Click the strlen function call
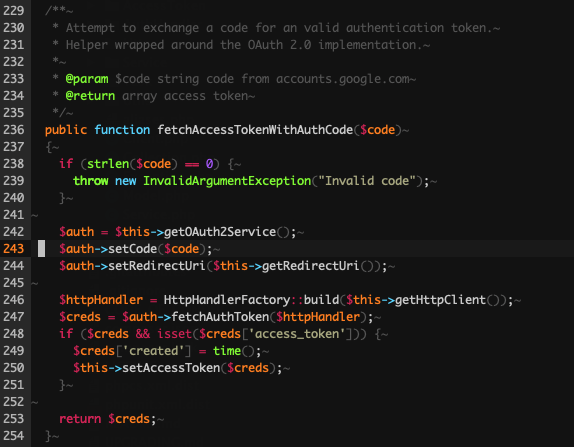This screenshot has height=447, width=574. click(108, 164)
